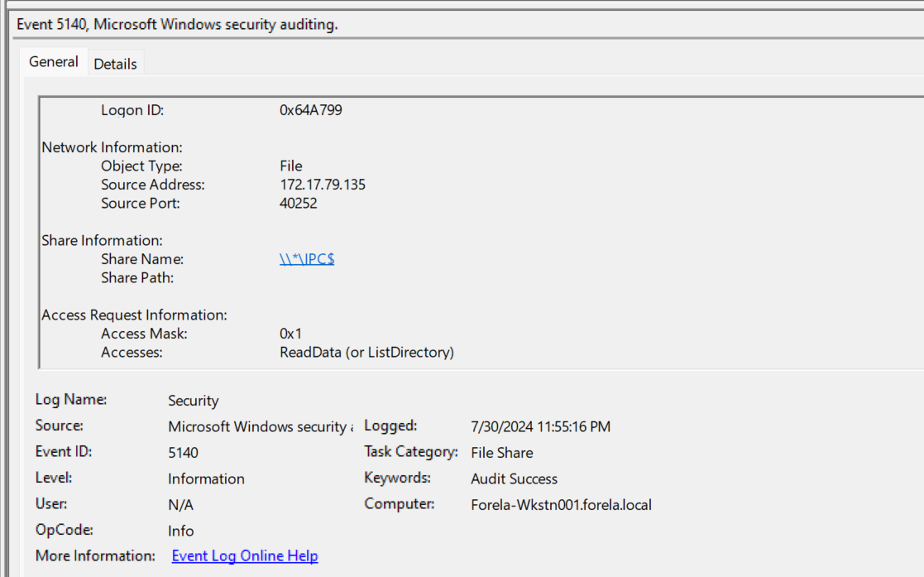The width and height of the screenshot is (924, 577).
Task: Click the Logged timestamp 7/30/2024 11:55:16 PM
Action: click(x=540, y=426)
